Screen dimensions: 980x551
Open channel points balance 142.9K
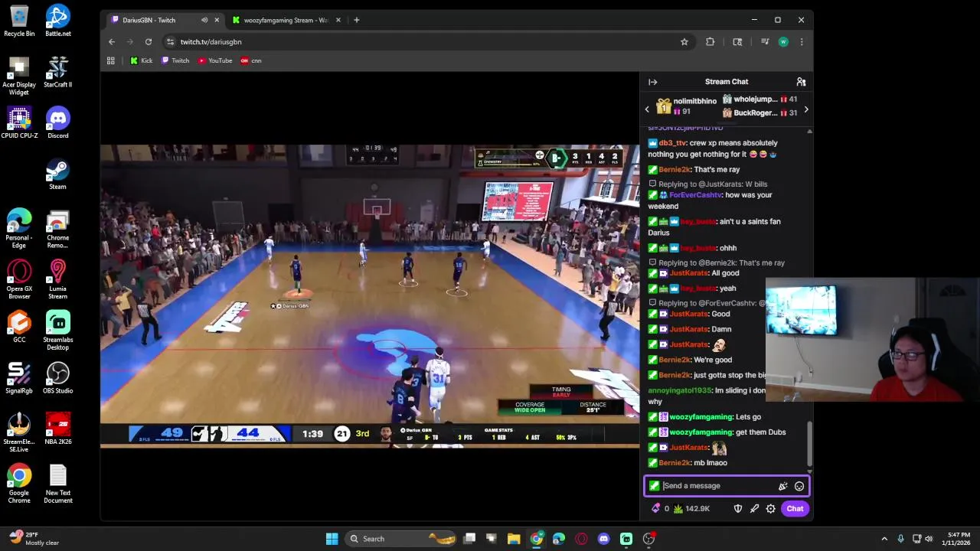coord(691,508)
